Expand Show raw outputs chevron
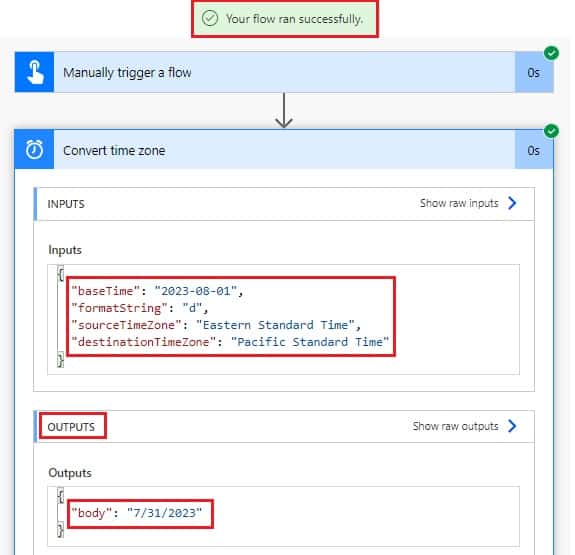Image resolution: width=575 pixels, height=555 pixels. (x=512, y=426)
